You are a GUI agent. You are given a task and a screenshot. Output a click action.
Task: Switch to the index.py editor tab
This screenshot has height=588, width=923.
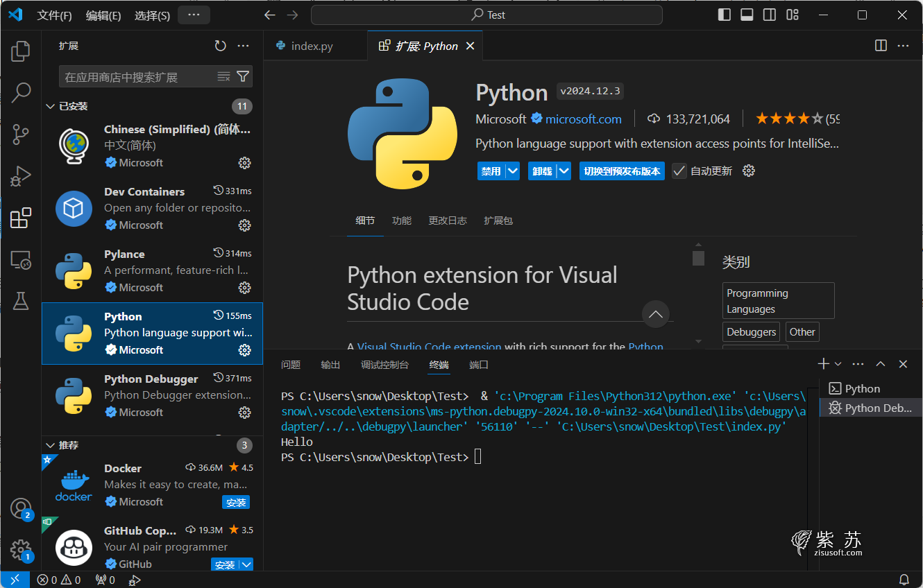312,46
